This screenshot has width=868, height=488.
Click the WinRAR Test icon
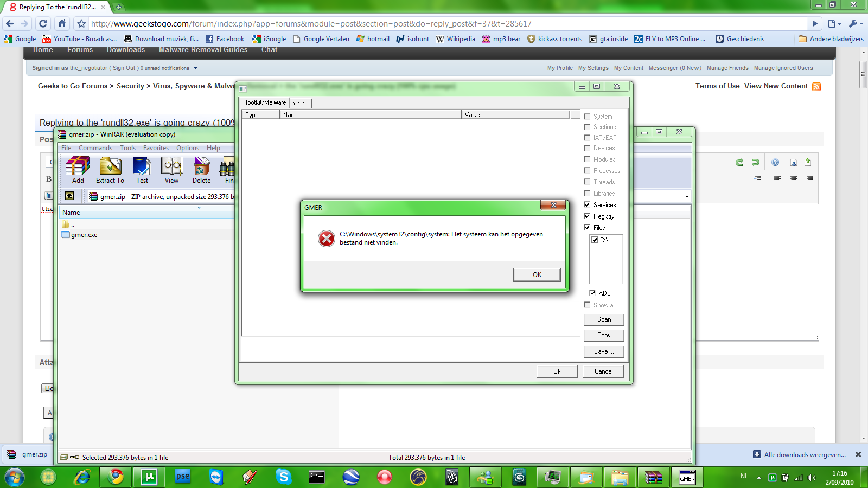click(x=142, y=170)
